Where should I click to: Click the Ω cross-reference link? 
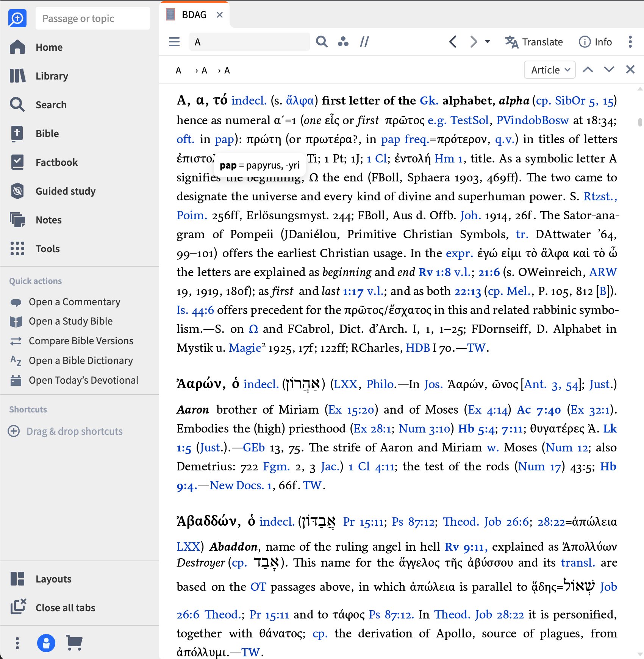coord(253,329)
